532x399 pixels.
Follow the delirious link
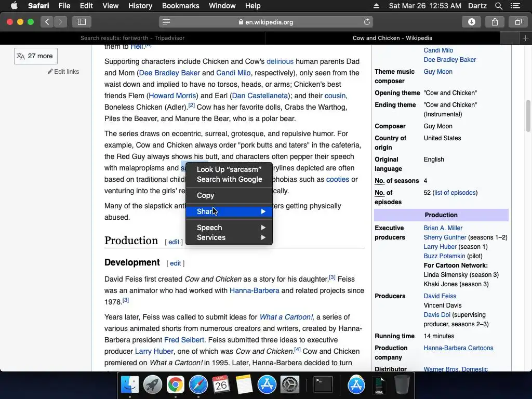click(280, 61)
